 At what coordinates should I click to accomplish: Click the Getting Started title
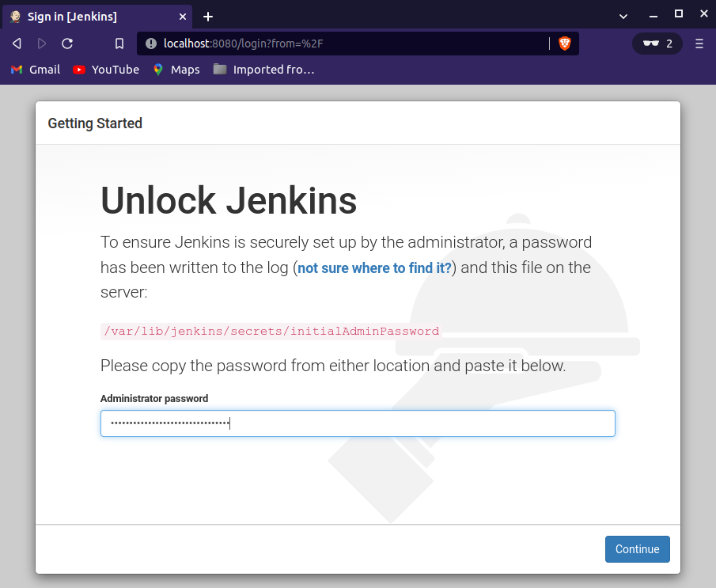pyautogui.click(x=95, y=123)
